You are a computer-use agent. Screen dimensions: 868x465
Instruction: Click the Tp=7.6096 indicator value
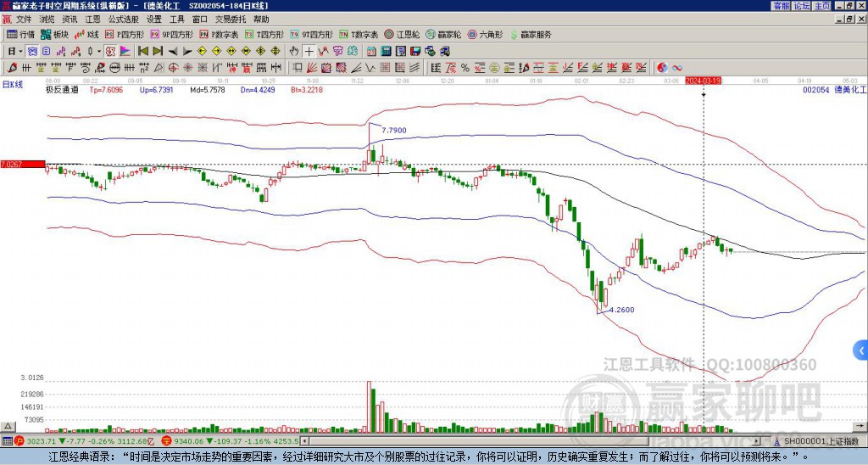[106, 89]
